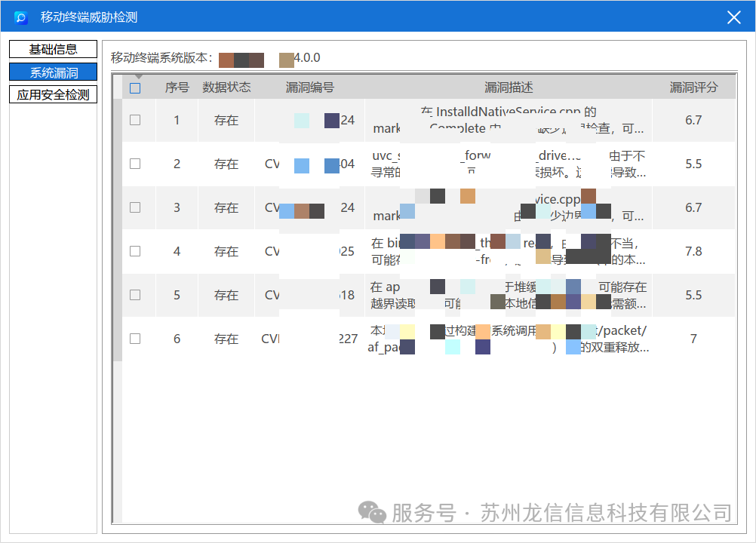Mark the checkbox for row 5
The width and height of the screenshot is (756, 543).
[x=135, y=295]
